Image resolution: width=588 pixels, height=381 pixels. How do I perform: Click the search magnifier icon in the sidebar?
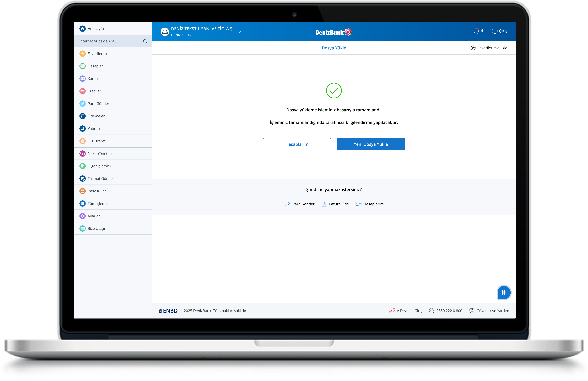[145, 41]
